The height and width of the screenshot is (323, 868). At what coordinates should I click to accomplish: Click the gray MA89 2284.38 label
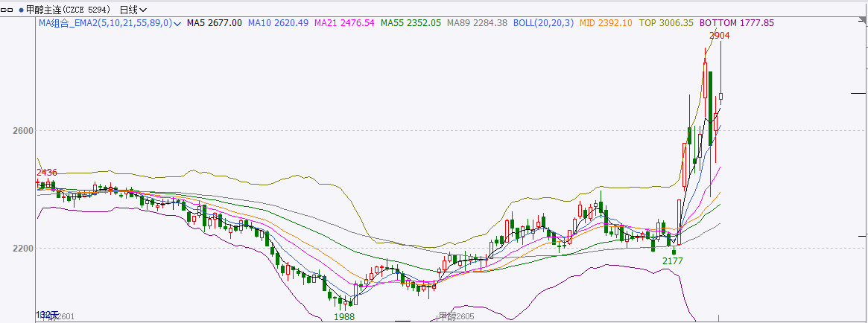[477, 24]
